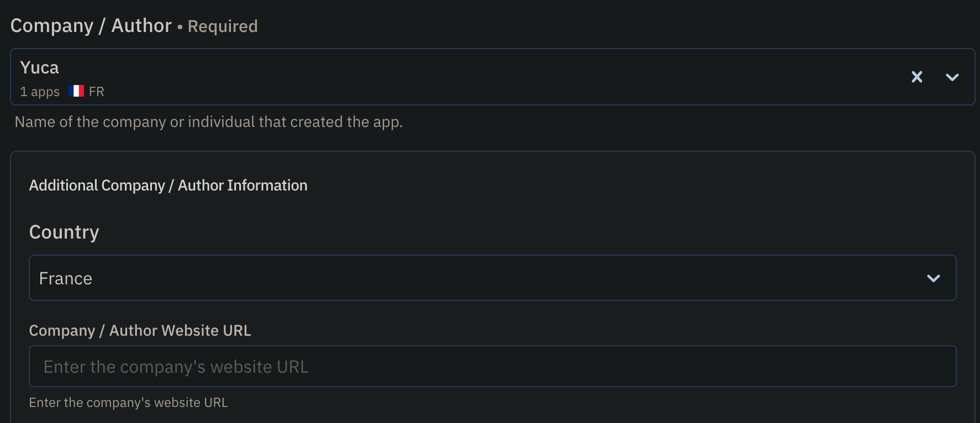Click the Enter the company's website URL hint
The image size is (980, 423).
point(128,403)
